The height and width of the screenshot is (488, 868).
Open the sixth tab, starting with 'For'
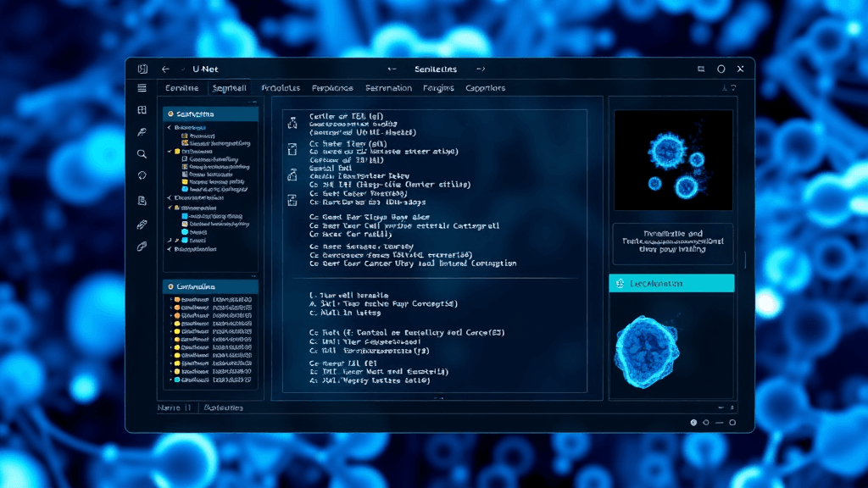coord(438,88)
